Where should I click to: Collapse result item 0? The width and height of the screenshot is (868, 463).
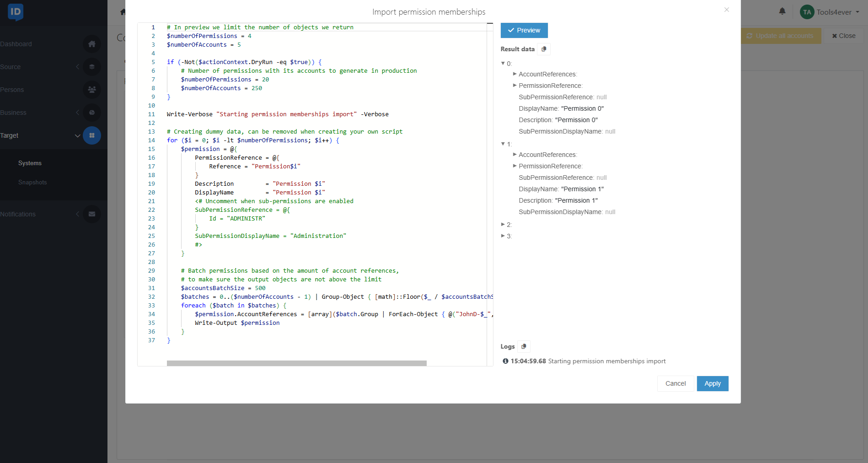pyautogui.click(x=503, y=64)
